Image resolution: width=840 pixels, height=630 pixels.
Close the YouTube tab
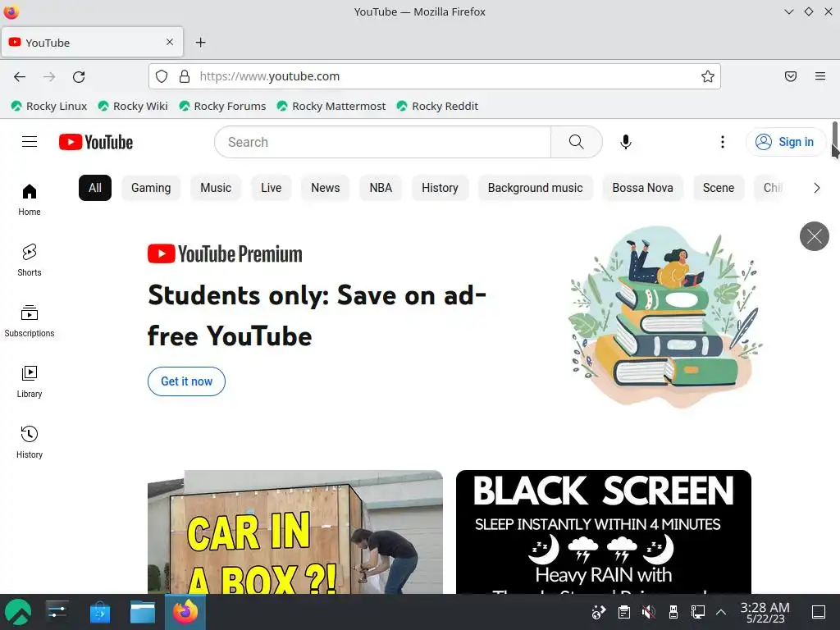[x=170, y=42]
